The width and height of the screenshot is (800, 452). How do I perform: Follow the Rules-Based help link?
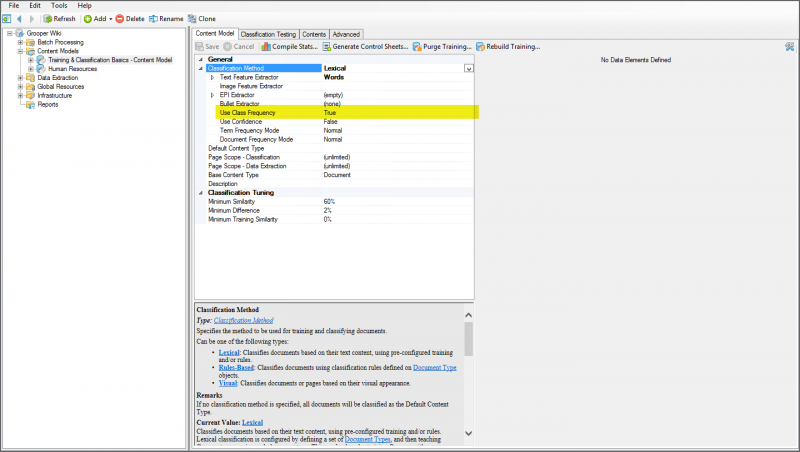tap(236, 367)
